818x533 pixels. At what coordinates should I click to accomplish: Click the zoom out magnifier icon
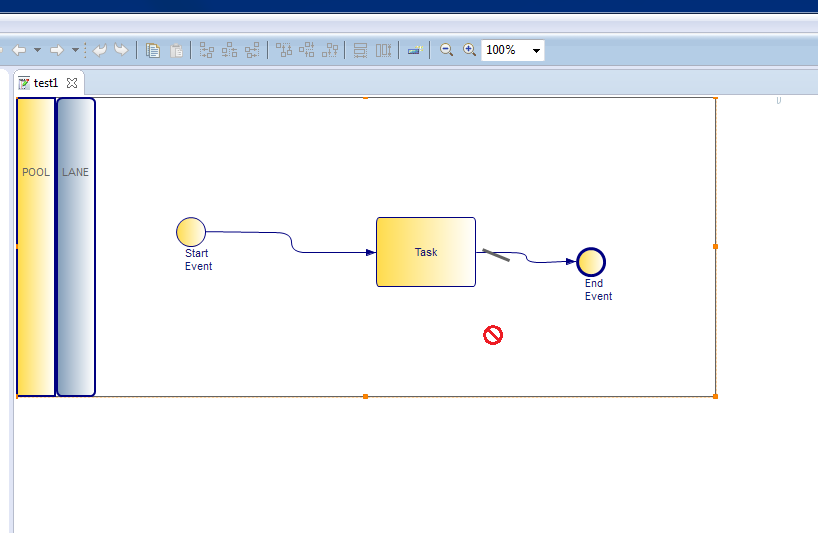click(447, 50)
